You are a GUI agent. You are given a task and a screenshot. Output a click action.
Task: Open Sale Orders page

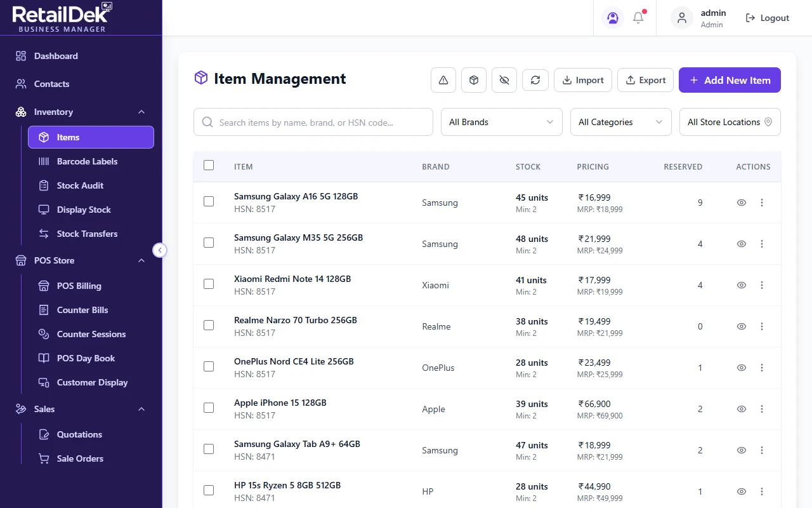click(91, 458)
